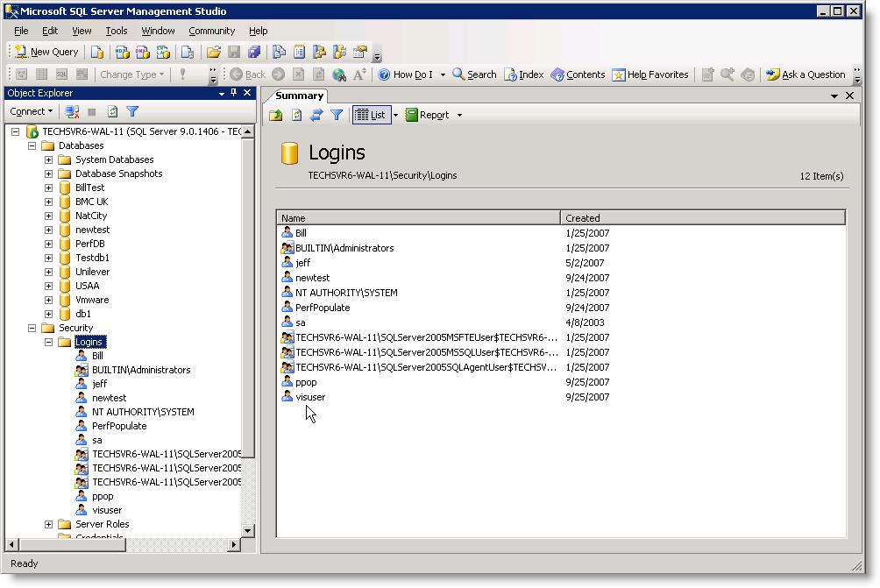Select the TECHSVR6-WAL-11 server root node
The image size is (880, 588).
(141, 131)
